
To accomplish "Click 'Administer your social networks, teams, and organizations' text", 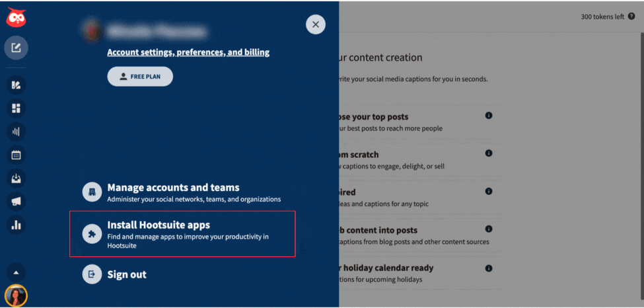I will pos(194,199).
